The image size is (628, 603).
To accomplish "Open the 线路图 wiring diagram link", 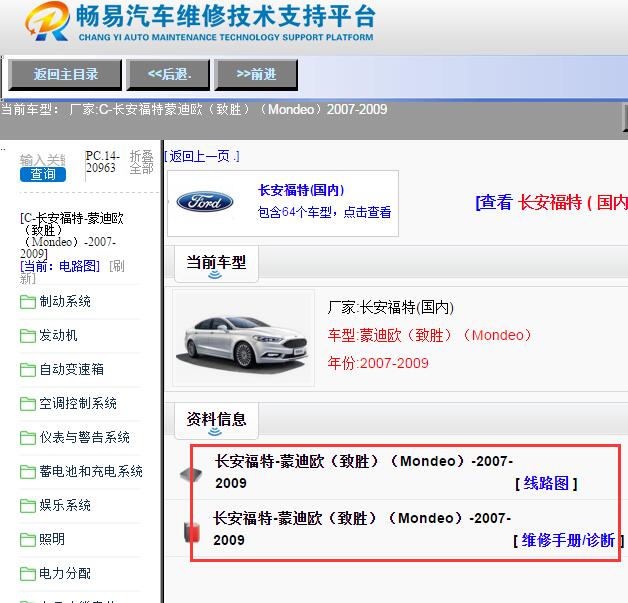I will click(x=546, y=484).
